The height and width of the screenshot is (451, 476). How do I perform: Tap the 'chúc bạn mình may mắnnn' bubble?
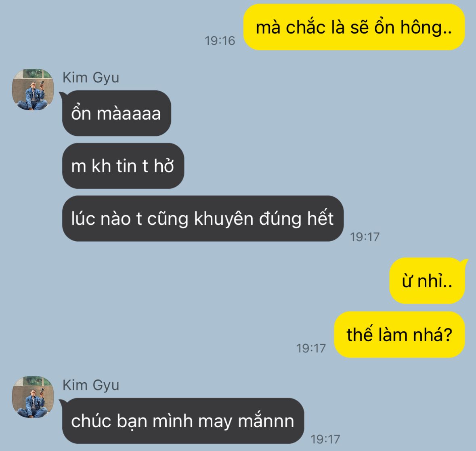183,421
